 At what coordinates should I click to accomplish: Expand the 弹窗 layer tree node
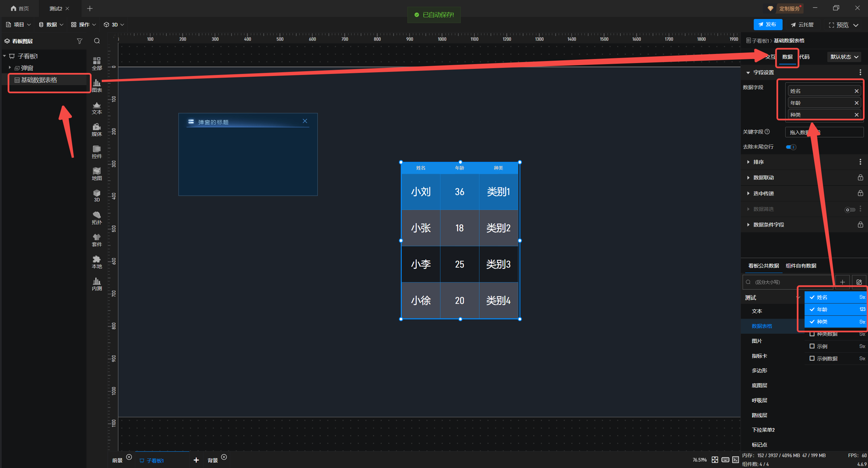coord(10,68)
